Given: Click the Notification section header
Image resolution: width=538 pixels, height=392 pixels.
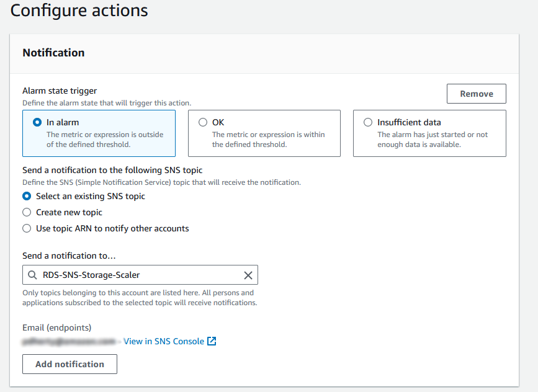Looking at the screenshot, I should 53,53.
